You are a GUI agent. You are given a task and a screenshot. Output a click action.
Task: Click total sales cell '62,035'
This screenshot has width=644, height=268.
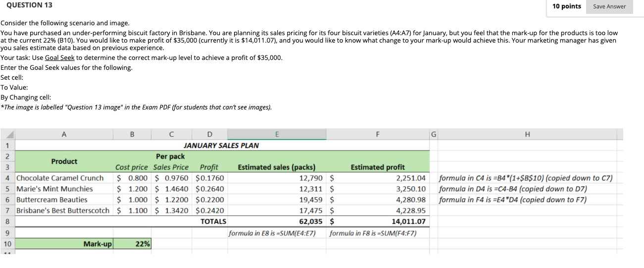click(277, 222)
